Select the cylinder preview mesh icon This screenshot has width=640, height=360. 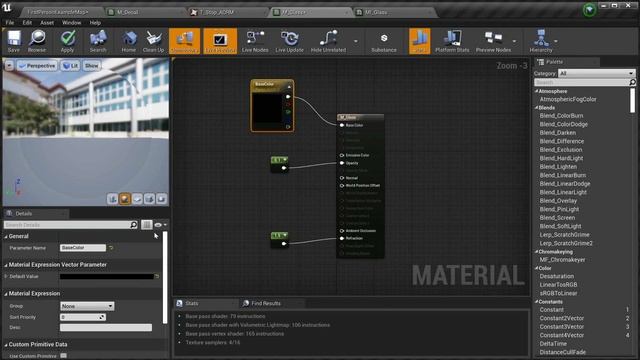click(x=113, y=199)
